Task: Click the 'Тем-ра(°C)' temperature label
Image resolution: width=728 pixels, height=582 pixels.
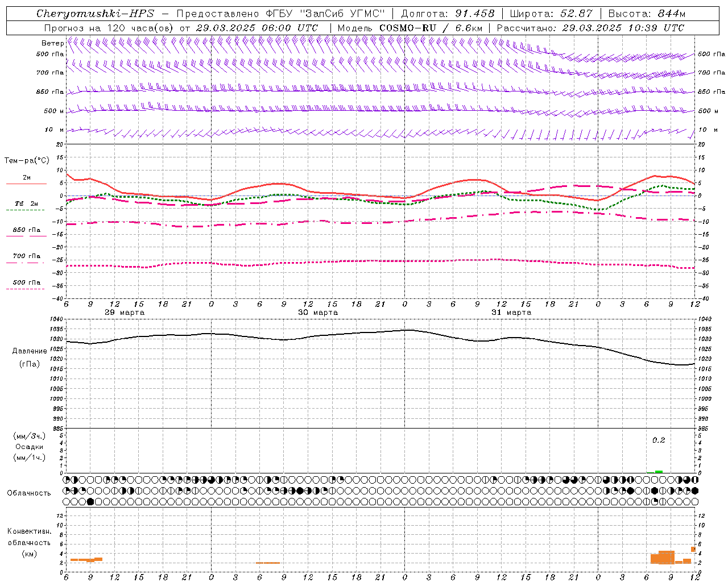Action: 27,161
